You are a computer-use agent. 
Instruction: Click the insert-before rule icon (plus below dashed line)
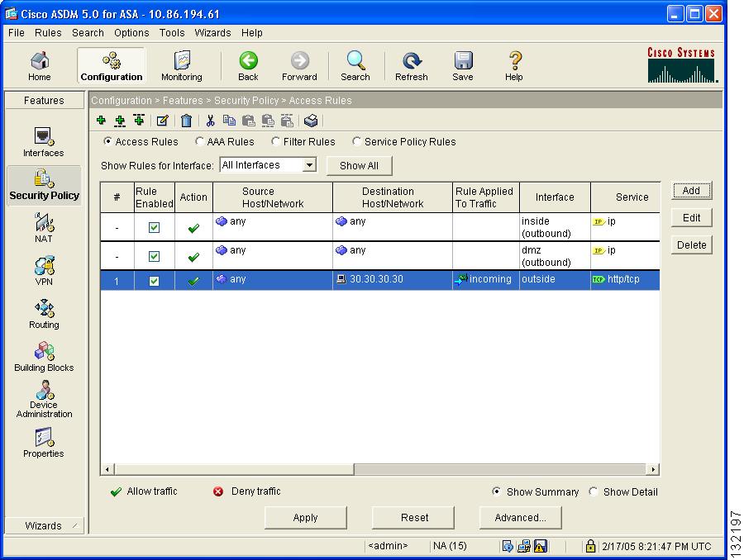tap(139, 121)
